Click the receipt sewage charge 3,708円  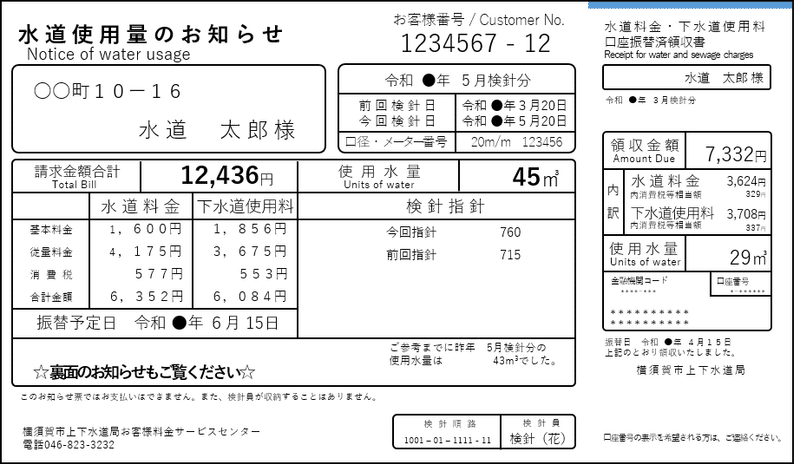pyautogui.click(x=746, y=214)
